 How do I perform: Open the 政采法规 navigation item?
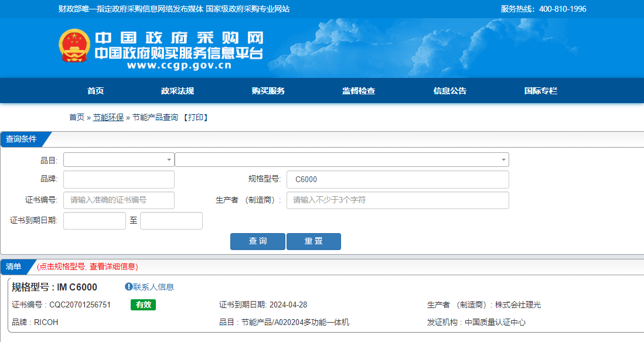(x=178, y=91)
